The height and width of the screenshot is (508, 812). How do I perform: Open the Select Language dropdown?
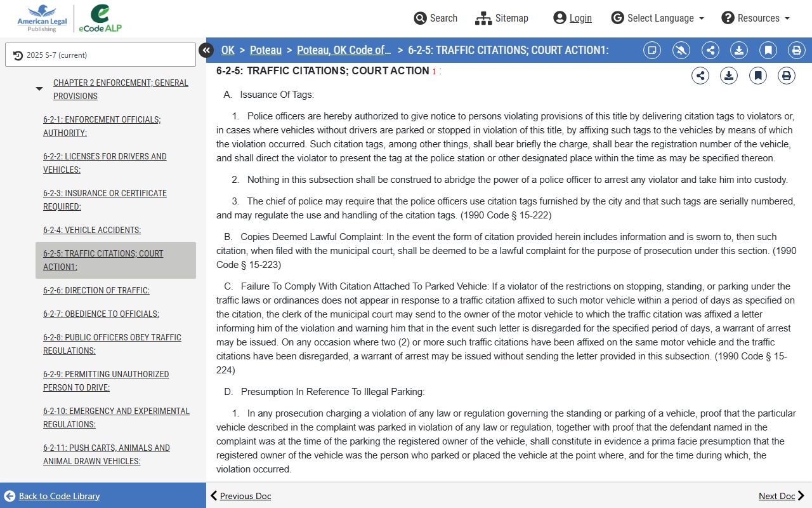point(658,18)
